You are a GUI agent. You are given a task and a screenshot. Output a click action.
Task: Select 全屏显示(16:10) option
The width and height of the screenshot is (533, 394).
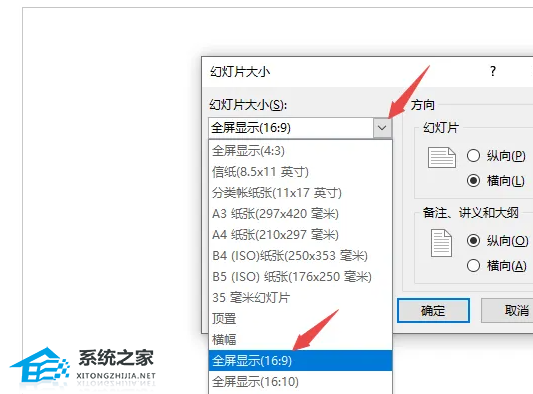click(x=300, y=382)
